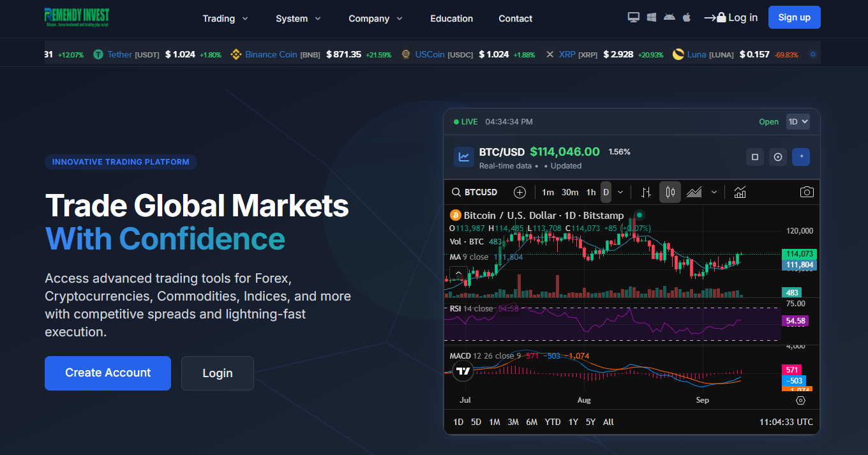The image size is (868, 455).
Task: Set chart range to 1M
Action: tap(495, 422)
